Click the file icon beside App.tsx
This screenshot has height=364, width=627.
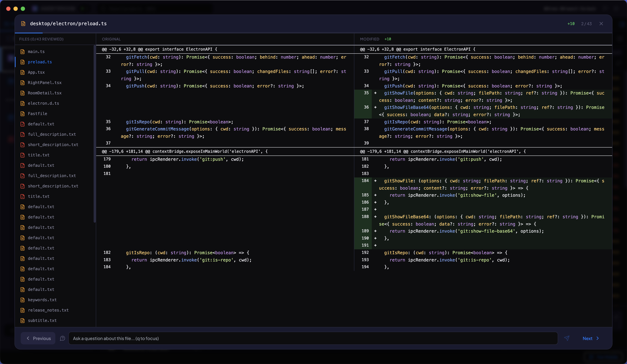23,72
